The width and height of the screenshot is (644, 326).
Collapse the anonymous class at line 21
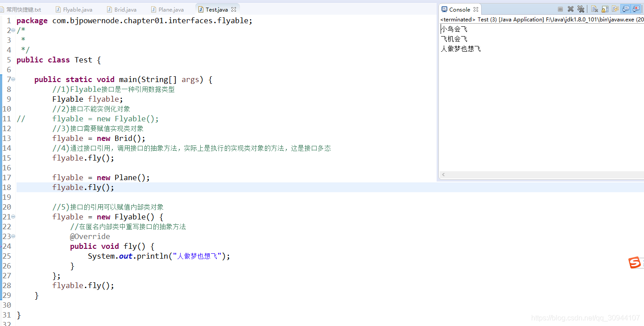[13, 217]
